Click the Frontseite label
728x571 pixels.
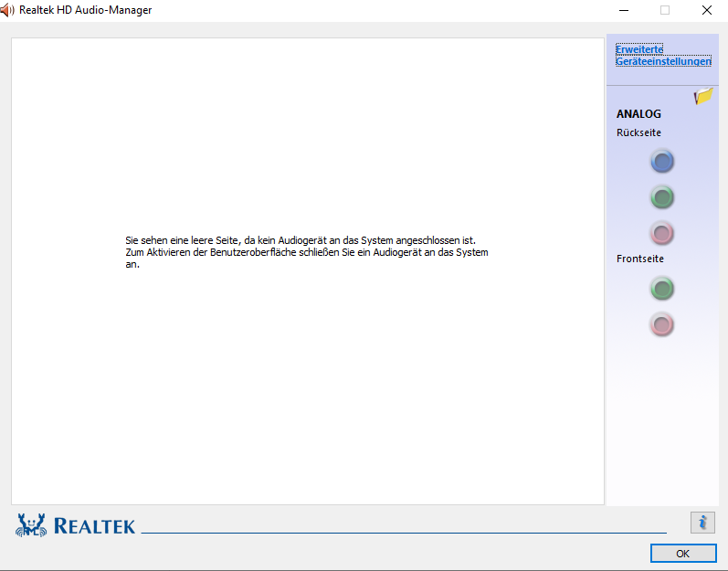(x=640, y=259)
